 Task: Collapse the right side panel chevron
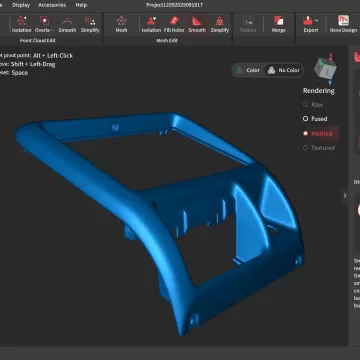345,196
